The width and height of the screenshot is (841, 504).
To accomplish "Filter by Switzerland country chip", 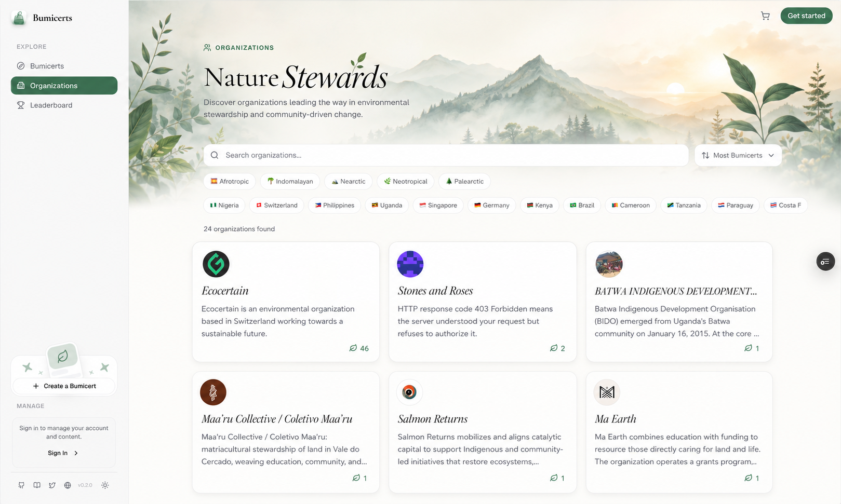I will pyautogui.click(x=277, y=205).
